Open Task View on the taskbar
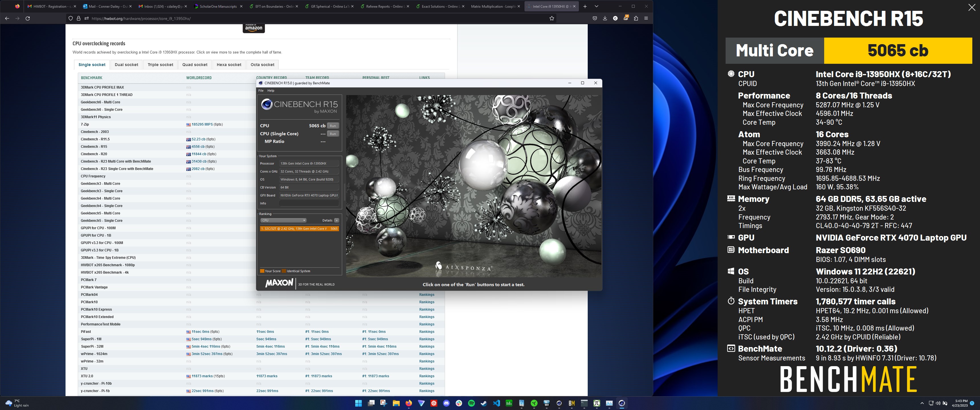The width and height of the screenshot is (980, 410). [371, 403]
